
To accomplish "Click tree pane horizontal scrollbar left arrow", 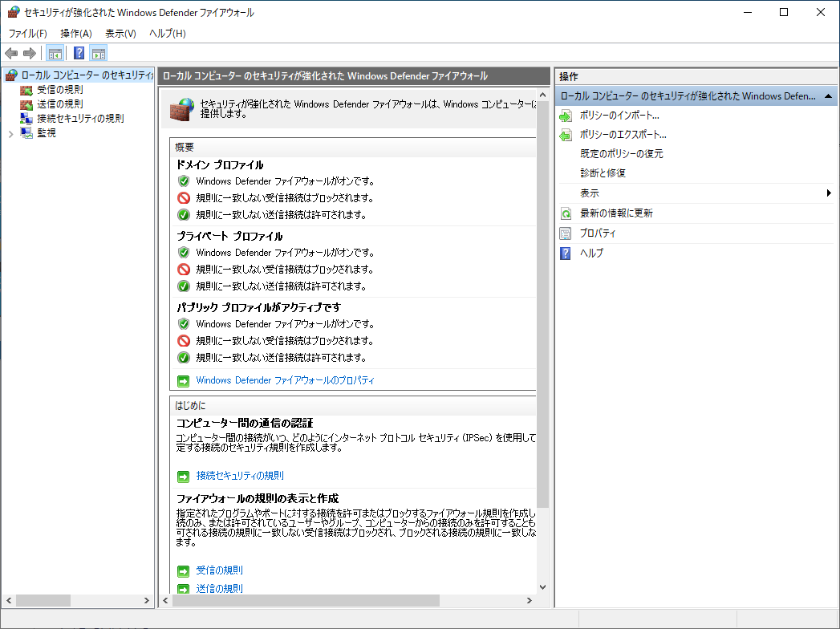I will coord(9,601).
